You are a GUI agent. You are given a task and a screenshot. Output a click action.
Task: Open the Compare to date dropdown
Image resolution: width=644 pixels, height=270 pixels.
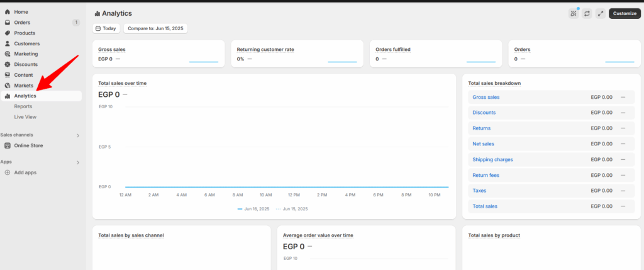(155, 28)
